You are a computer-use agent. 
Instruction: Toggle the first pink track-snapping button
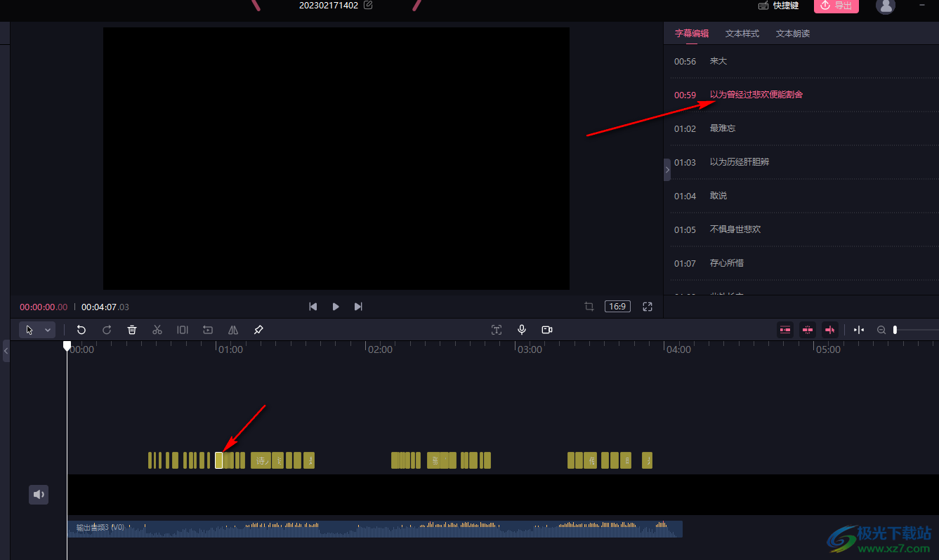pyautogui.click(x=785, y=330)
